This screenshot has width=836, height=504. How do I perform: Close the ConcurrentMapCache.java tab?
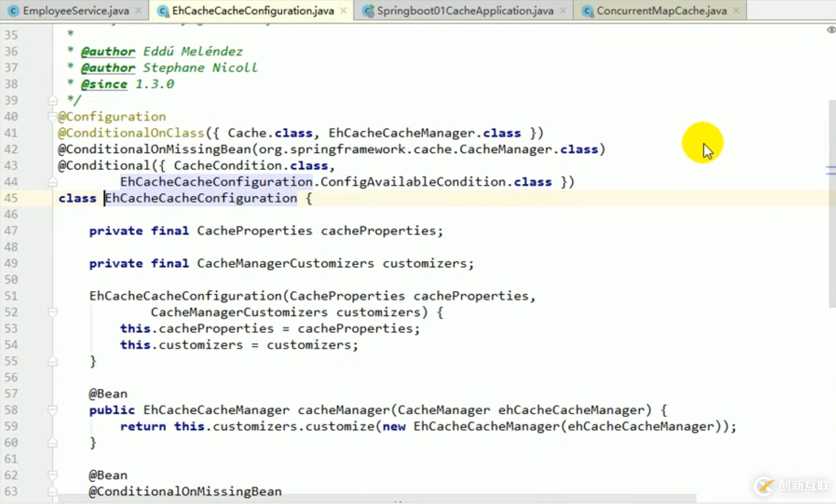click(x=736, y=11)
